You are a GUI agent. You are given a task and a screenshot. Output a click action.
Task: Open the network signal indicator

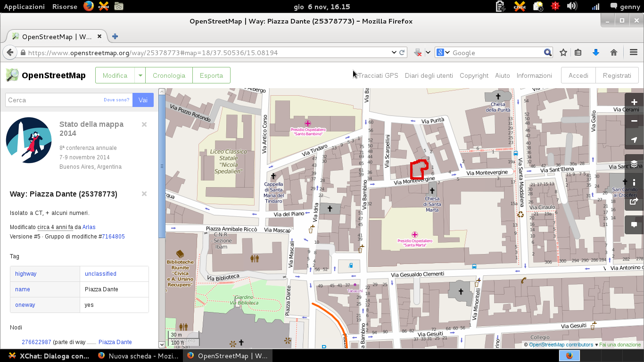595,6
